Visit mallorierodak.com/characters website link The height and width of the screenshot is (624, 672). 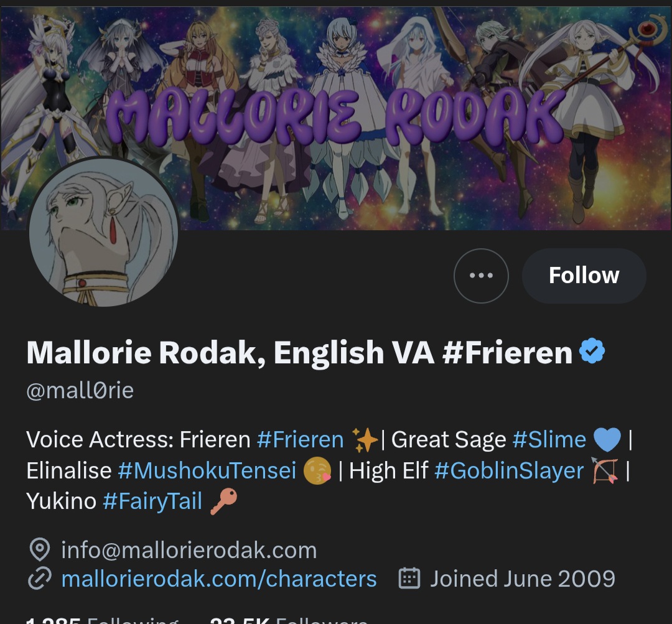point(219,579)
